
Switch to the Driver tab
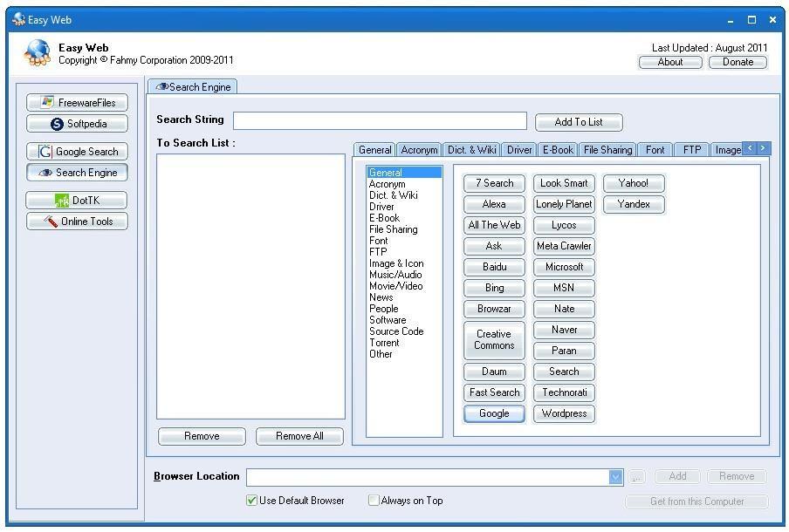click(519, 150)
